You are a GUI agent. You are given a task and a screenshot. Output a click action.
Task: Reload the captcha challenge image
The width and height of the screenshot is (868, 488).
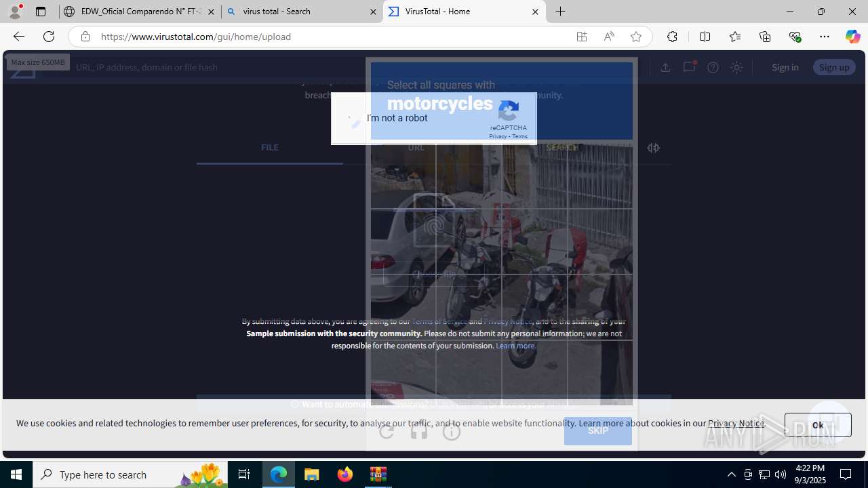pos(387,431)
